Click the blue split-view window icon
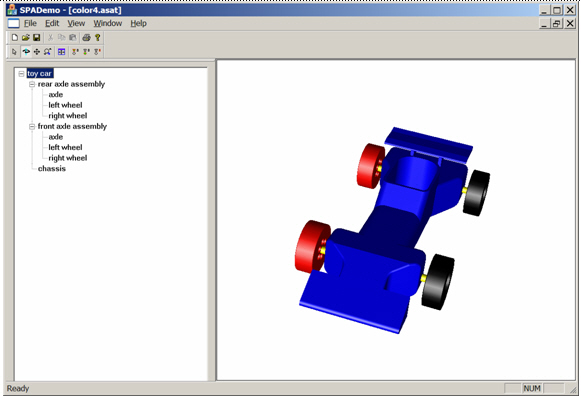 pyautogui.click(x=62, y=52)
